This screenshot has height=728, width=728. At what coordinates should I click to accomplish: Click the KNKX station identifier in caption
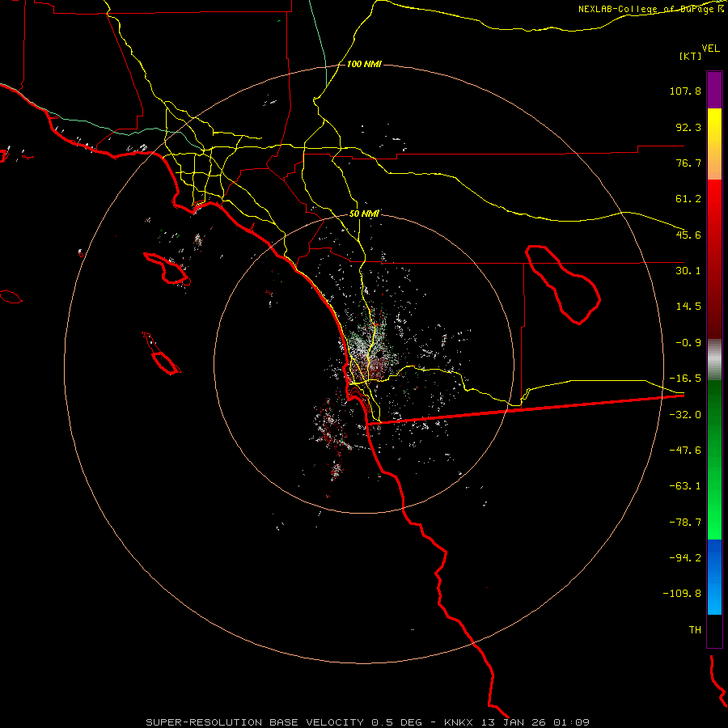click(x=459, y=722)
